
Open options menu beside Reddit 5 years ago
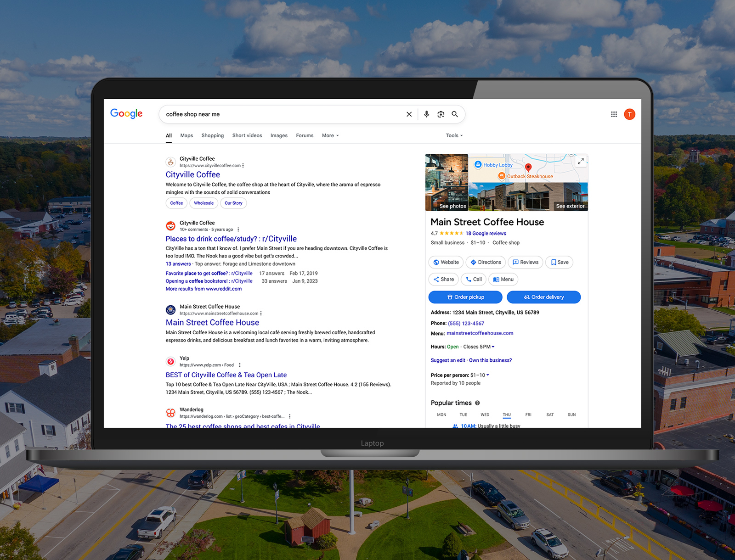[x=238, y=230]
